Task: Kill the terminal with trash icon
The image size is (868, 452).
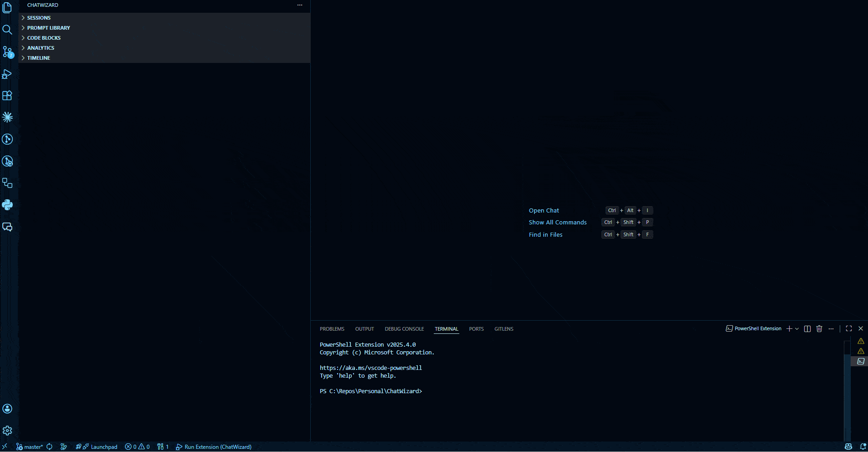Action: click(x=819, y=329)
